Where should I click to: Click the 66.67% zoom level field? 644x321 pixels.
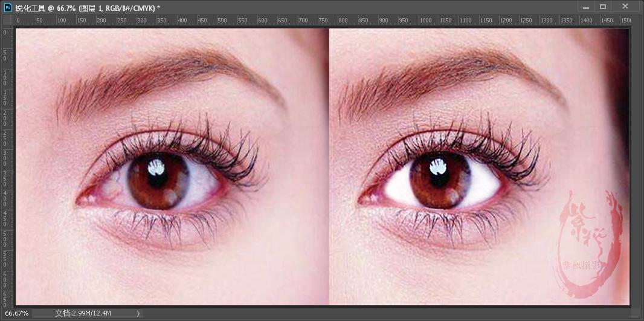pyautogui.click(x=17, y=313)
